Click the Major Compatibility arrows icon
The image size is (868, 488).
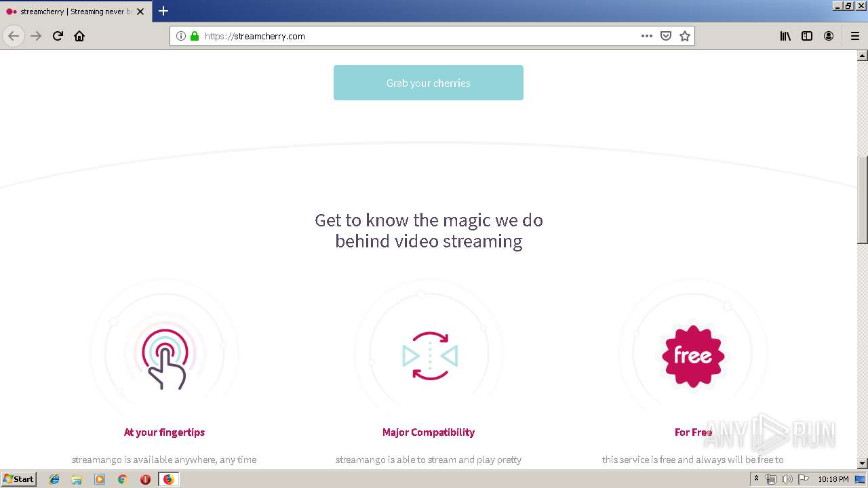point(430,356)
